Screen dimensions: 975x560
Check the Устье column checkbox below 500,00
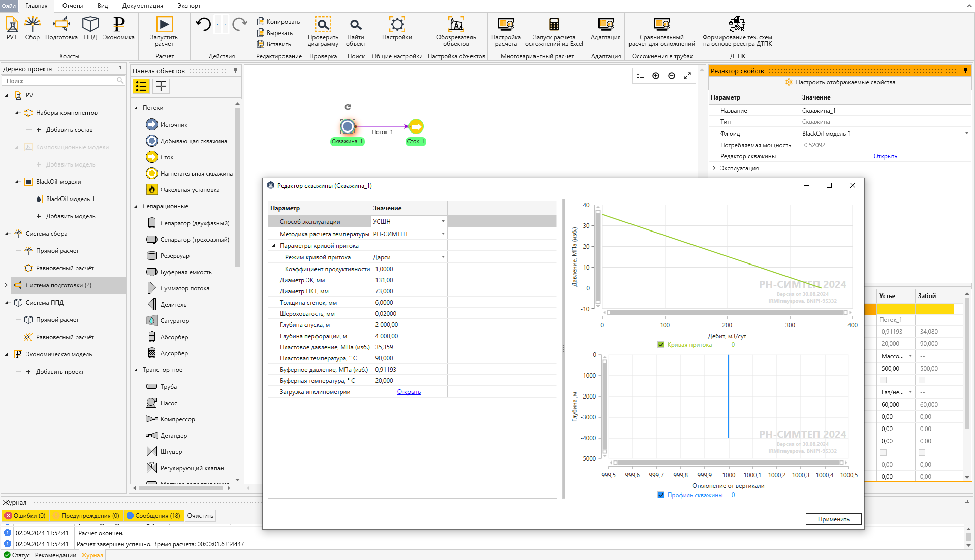pos(883,380)
